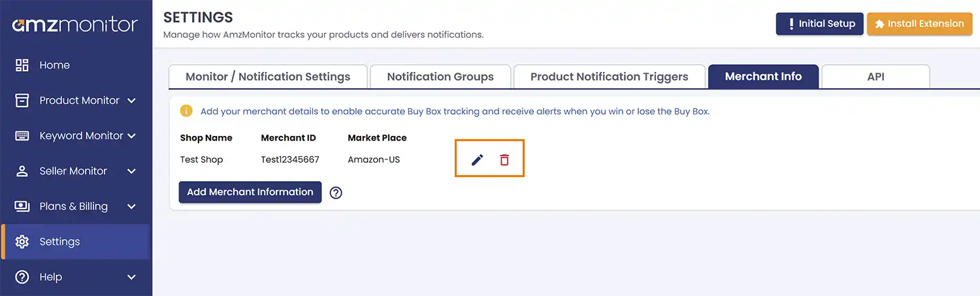Click the help question mark beside Add Merchant Information
980x296 pixels.
336,193
